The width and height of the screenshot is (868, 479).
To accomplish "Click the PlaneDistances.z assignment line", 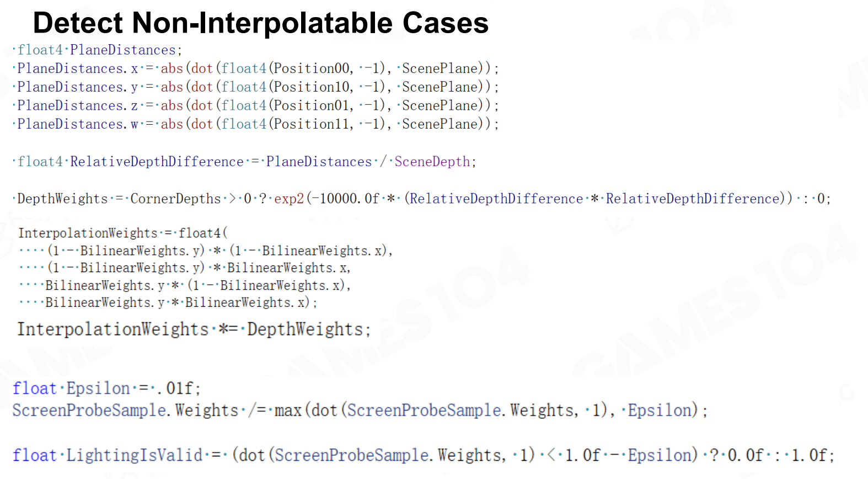I will [257, 105].
